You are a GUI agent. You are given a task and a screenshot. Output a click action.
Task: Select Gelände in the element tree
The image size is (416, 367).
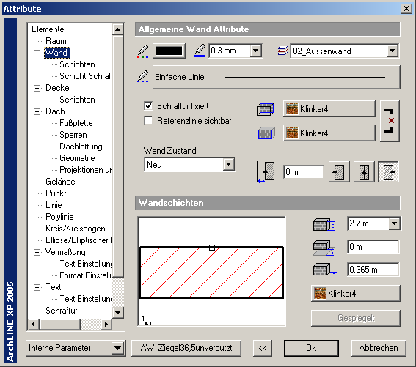(60, 182)
